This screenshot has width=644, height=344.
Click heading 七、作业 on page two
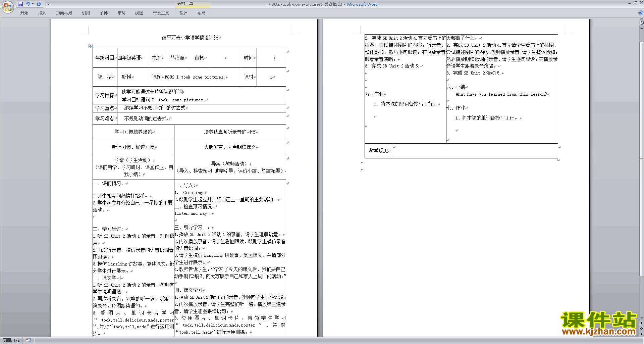(455, 108)
